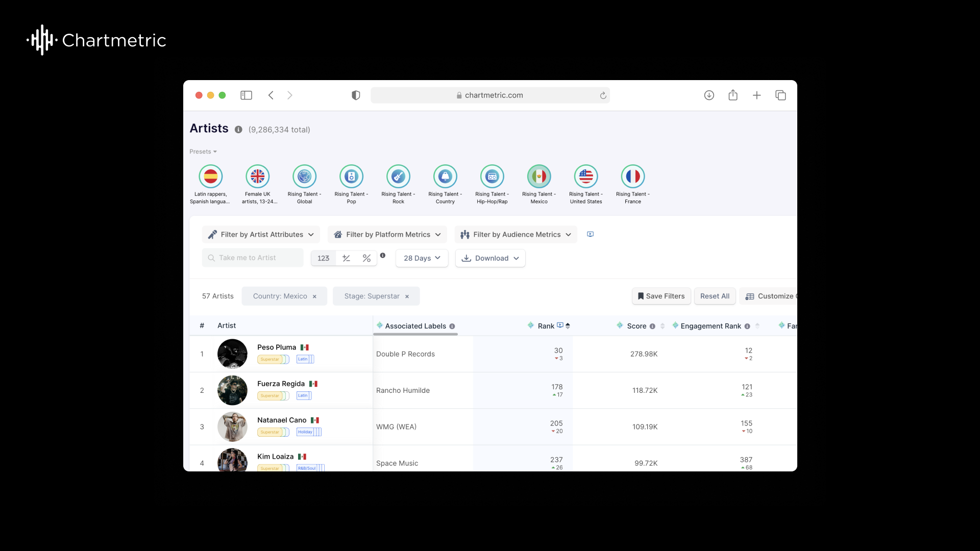Click the chartmetric.com address bar

(x=490, y=95)
